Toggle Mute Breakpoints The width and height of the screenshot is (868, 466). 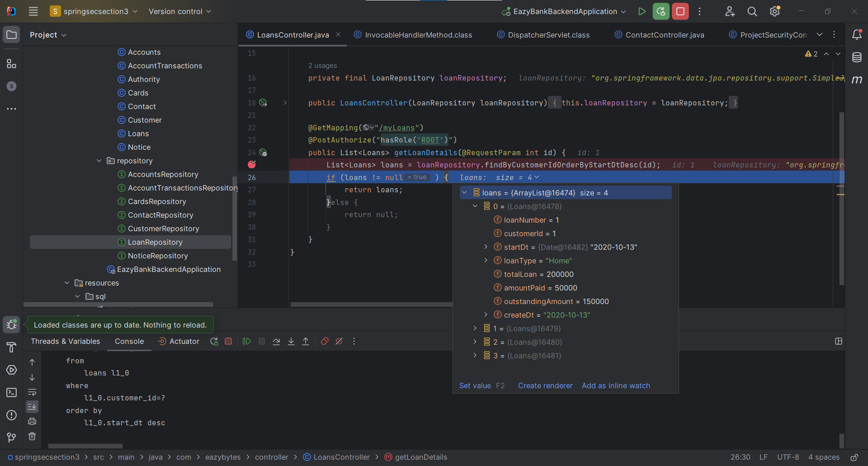(339, 341)
